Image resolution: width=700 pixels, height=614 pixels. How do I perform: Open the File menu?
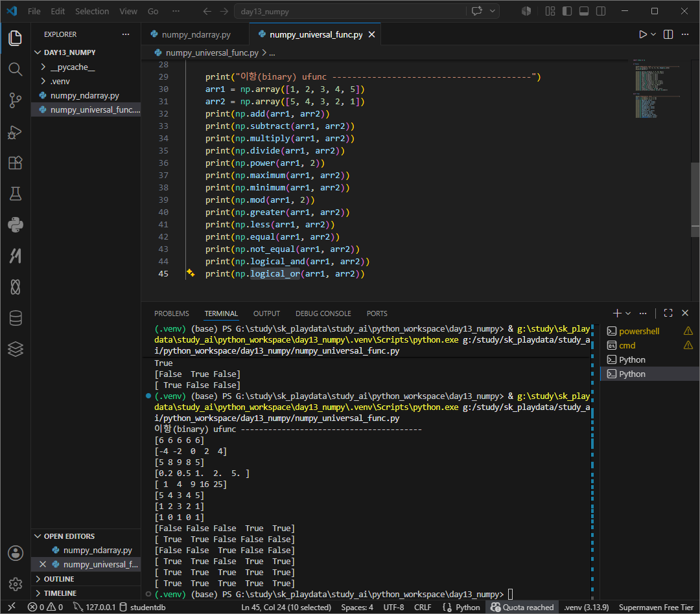[x=34, y=11]
